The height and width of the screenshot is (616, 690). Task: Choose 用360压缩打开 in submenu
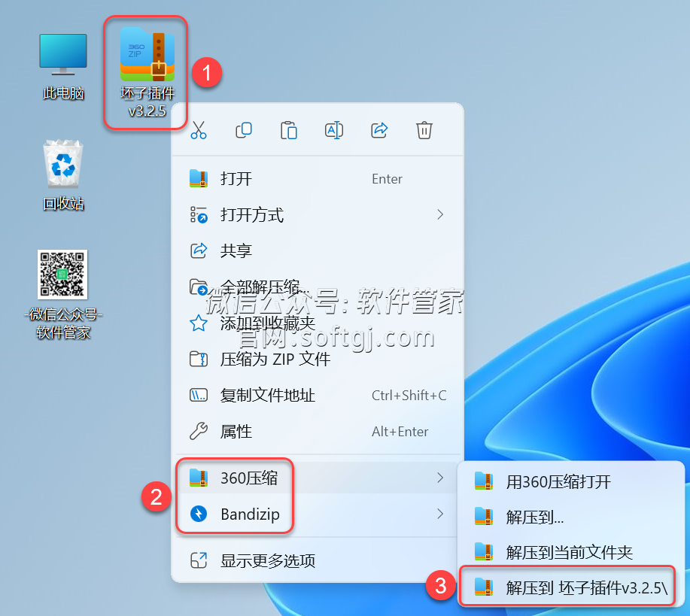(570, 481)
